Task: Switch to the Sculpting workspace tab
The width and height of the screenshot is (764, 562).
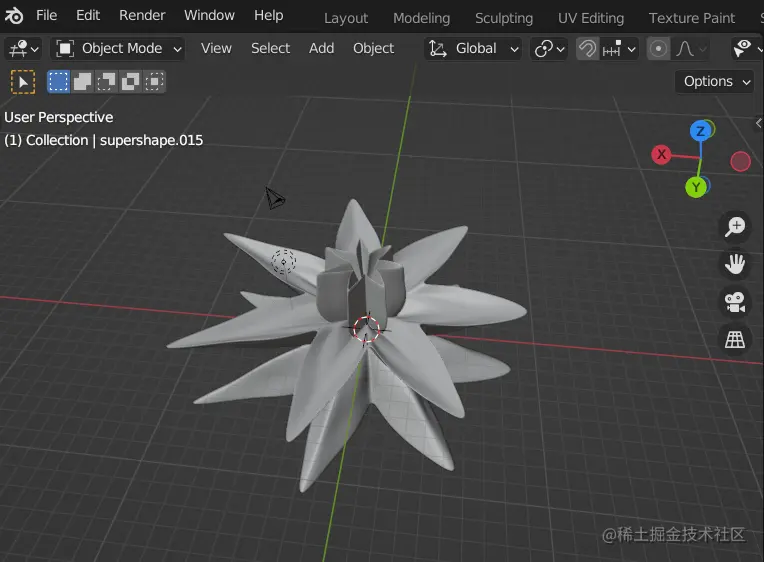Action: [x=504, y=19]
